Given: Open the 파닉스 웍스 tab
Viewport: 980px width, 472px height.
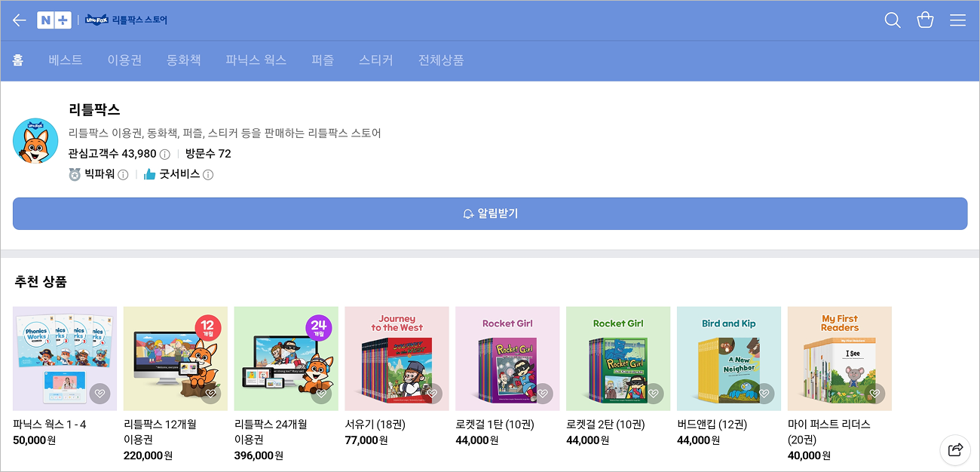Looking at the screenshot, I should 256,60.
